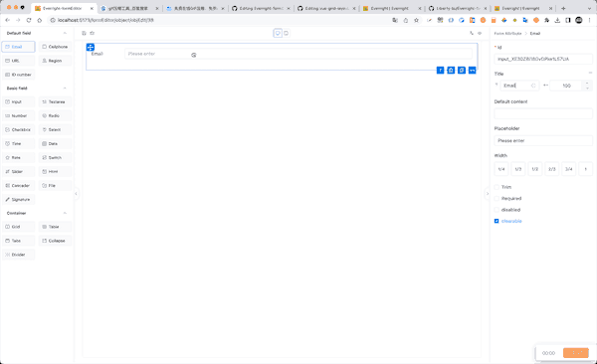Reload the page in the browser
Image resolution: width=597 pixels, height=364 pixels.
pos(29,20)
